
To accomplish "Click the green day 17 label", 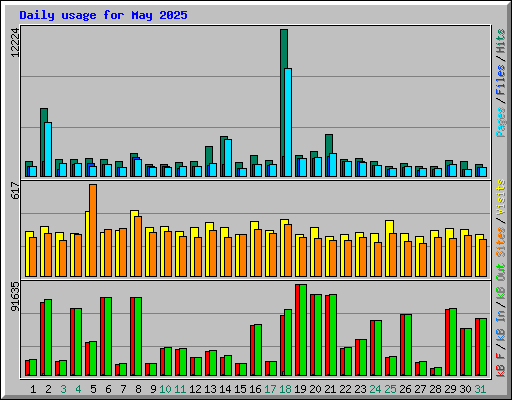I will point(270,389).
